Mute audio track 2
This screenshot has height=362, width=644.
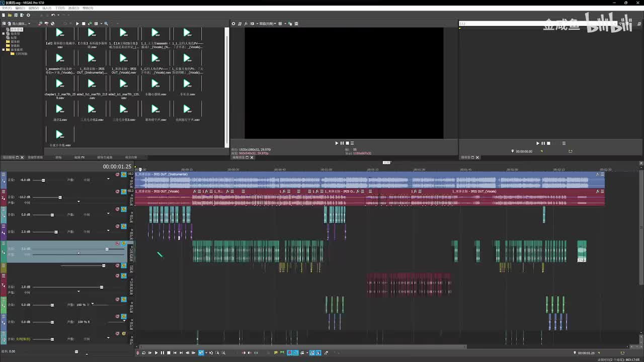click(x=118, y=192)
